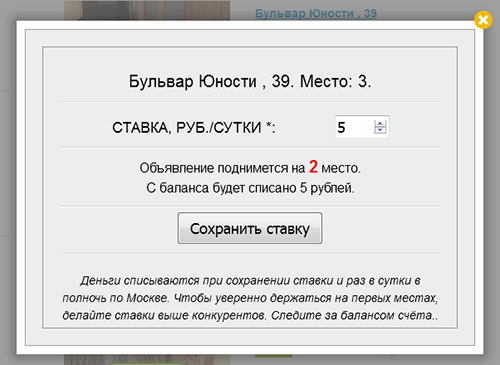Click the listing thumbnail behind the dialog
500x365 pixels.
[147, 10]
